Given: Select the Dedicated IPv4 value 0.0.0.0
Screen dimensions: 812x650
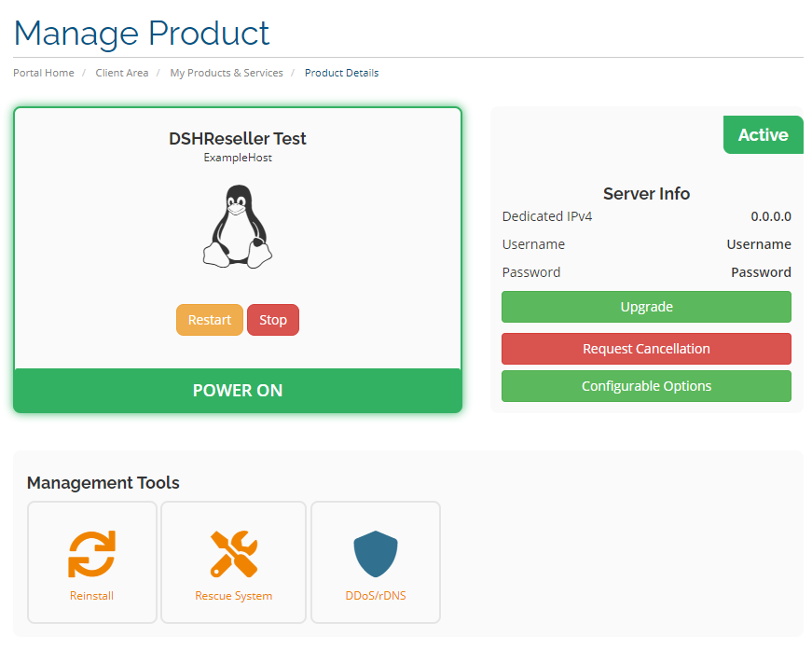Looking at the screenshot, I should click(x=771, y=216).
